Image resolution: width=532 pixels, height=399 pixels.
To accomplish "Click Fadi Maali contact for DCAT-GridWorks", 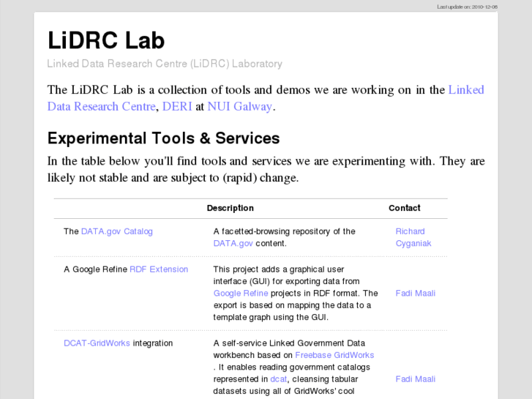I will click(x=416, y=379).
